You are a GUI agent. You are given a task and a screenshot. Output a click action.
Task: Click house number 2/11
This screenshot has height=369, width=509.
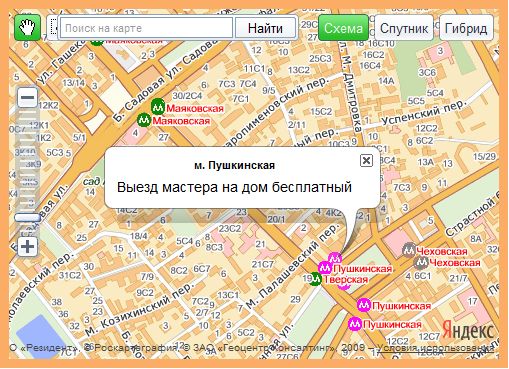pyautogui.click(x=297, y=125)
